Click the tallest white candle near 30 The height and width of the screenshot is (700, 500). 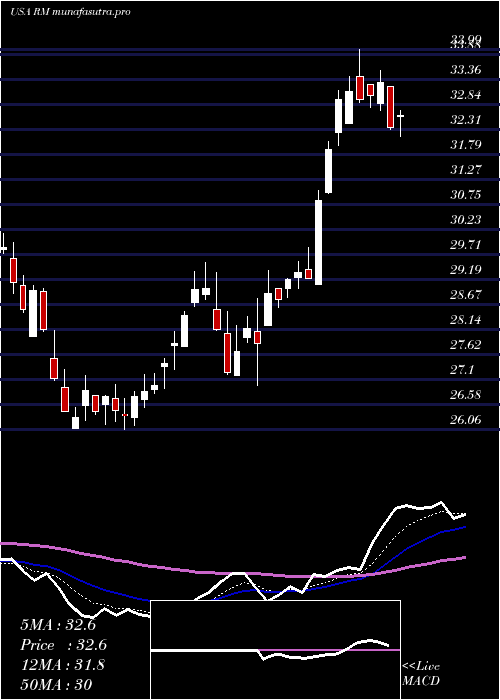(x=318, y=242)
